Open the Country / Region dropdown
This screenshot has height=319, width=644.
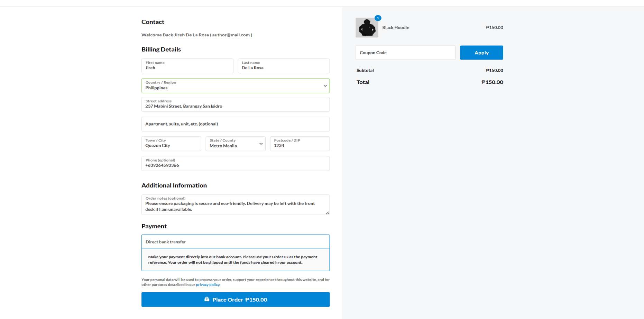click(236, 85)
